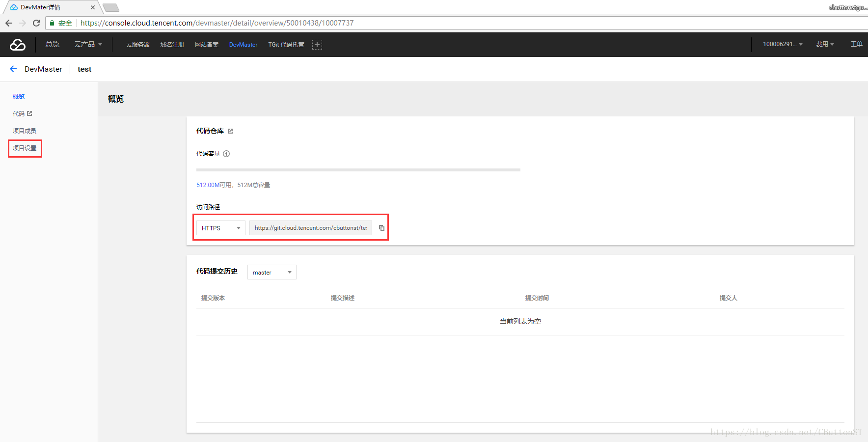Open the HTTPS protocol dropdown
The height and width of the screenshot is (442, 868).
pos(221,228)
